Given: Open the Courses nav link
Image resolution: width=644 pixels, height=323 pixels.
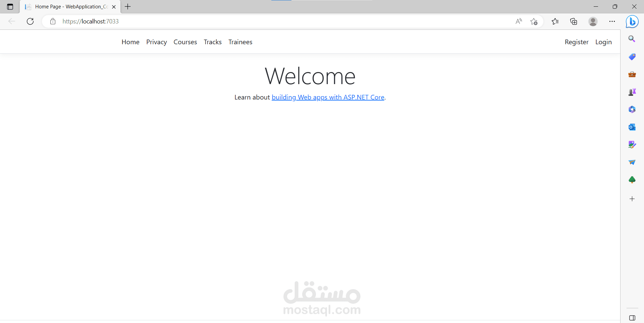Looking at the screenshot, I should 185,42.
